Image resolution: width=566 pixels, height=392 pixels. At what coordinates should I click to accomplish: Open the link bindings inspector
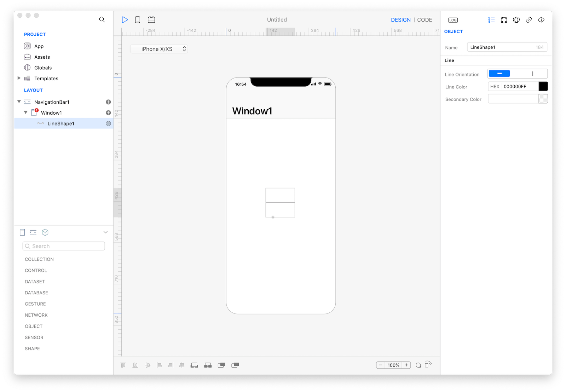tap(529, 20)
